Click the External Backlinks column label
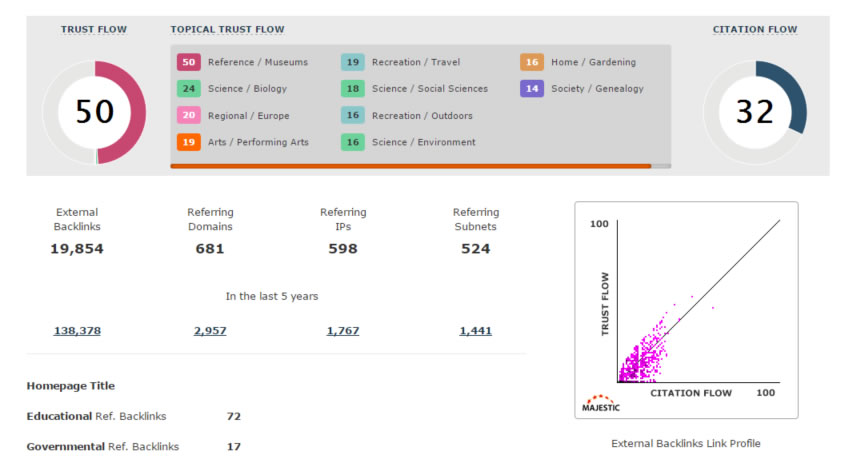 [x=77, y=219]
